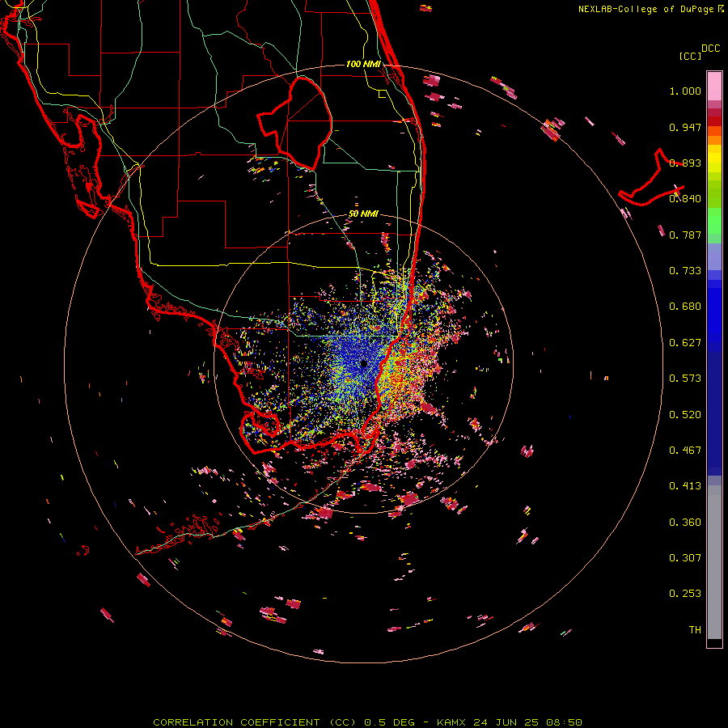728x728 pixels.
Task: Pick the light pink swatch at top of color bar
Action: (x=714, y=87)
